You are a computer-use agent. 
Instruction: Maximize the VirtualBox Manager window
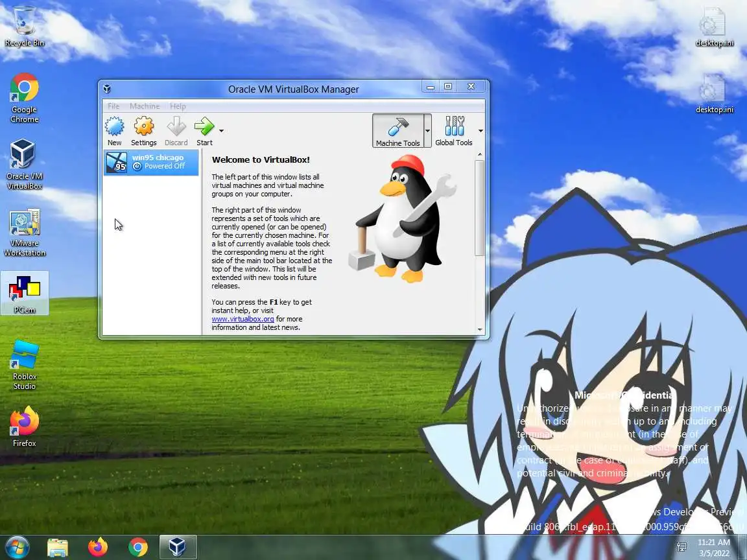pyautogui.click(x=448, y=87)
